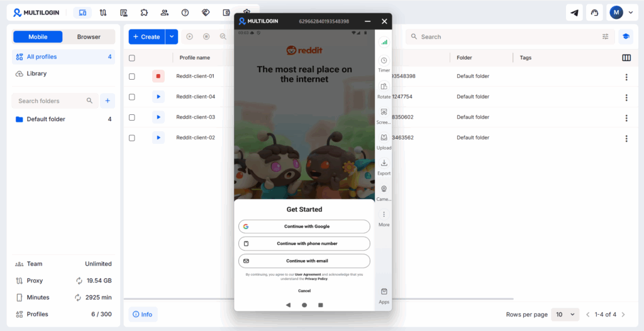Open Library in sidebar
Image resolution: width=644 pixels, height=331 pixels.
64,73
